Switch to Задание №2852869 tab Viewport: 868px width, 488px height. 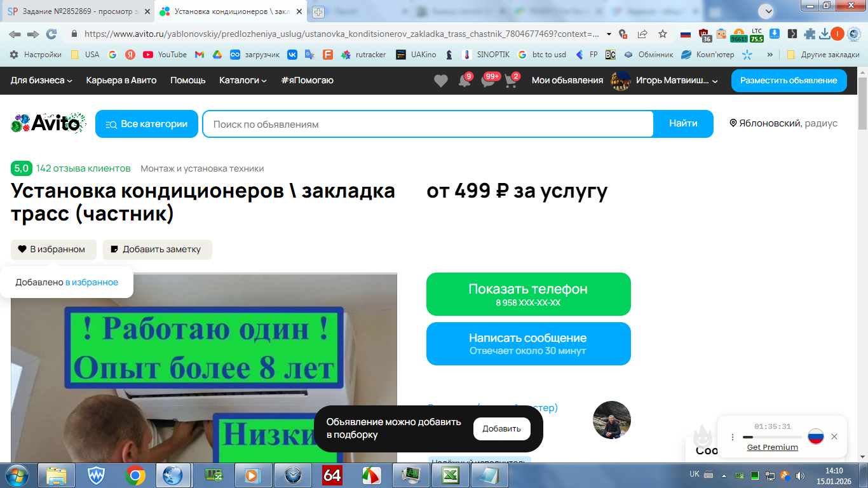click(78, 11)
